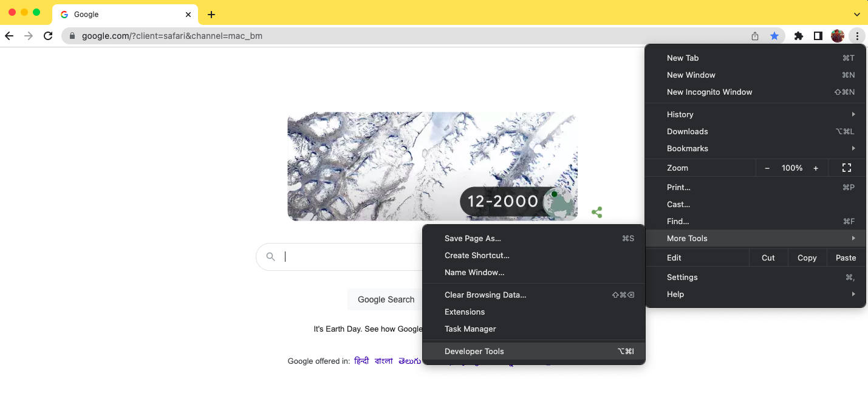The height and width of the screenshot is (396, 868).
Task: Click the share page icon in address bar
Action: 755,36
